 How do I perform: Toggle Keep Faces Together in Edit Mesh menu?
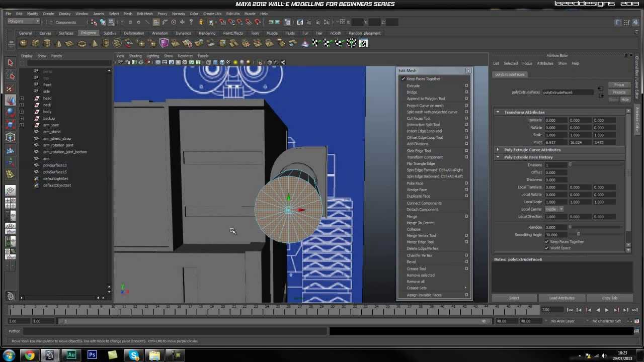[423, 79]
